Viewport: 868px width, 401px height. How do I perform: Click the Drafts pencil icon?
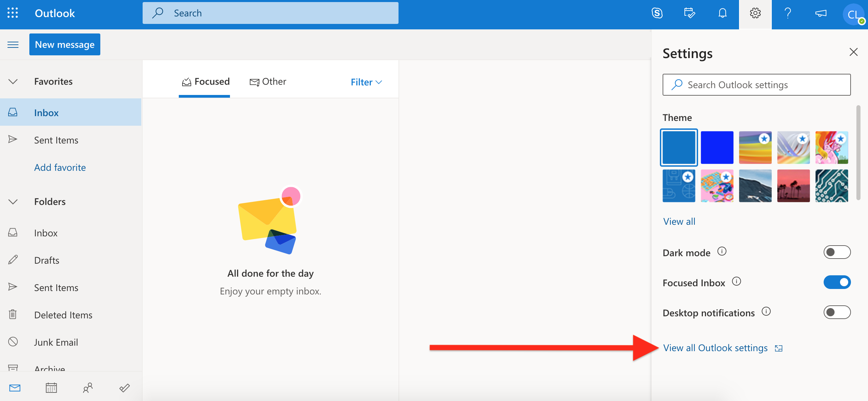click(x=14, y=259)
